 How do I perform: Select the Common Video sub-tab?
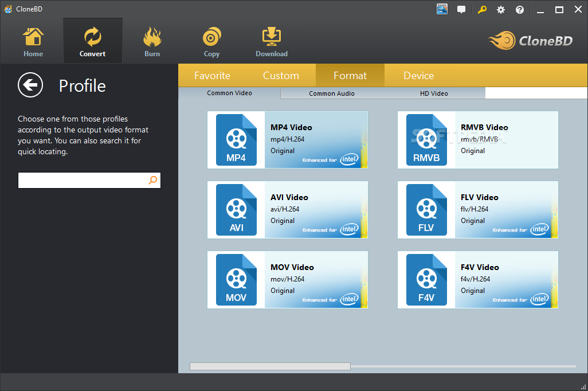[x=229, y=93]
